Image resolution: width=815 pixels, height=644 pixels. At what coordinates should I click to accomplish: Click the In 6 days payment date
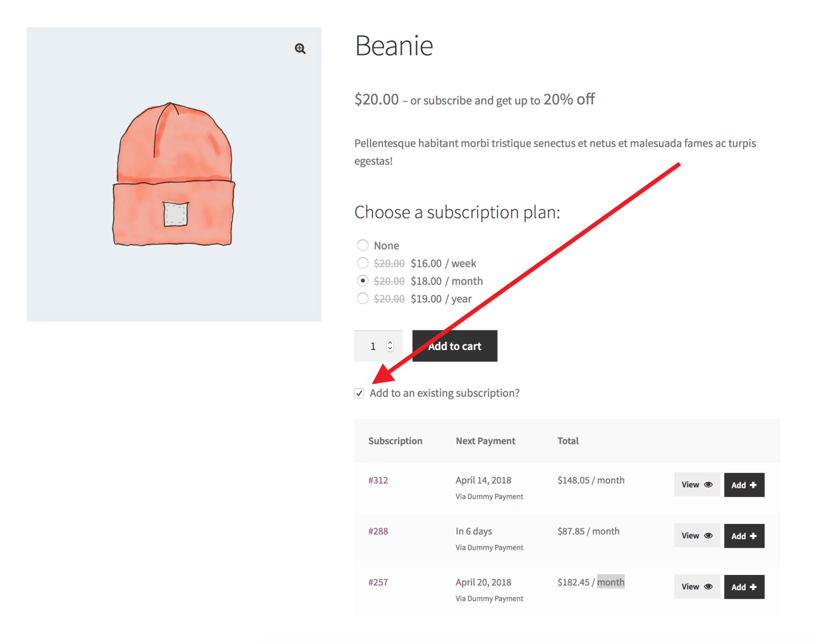click(474, 532)
